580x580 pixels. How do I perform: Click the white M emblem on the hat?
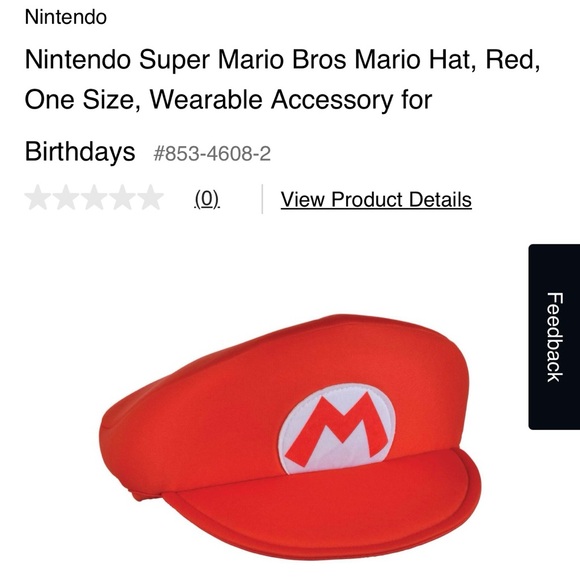337,428
